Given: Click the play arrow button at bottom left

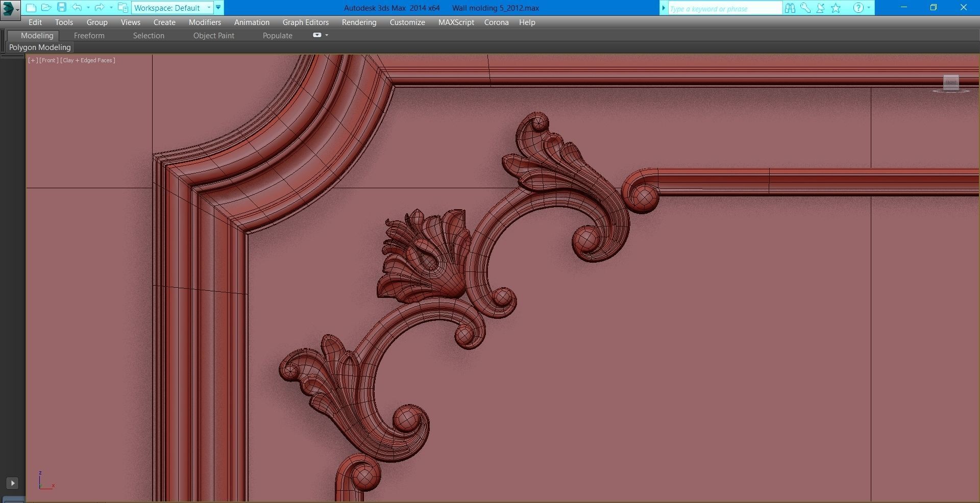Looking at the screenshot, I should coord(12,483).
